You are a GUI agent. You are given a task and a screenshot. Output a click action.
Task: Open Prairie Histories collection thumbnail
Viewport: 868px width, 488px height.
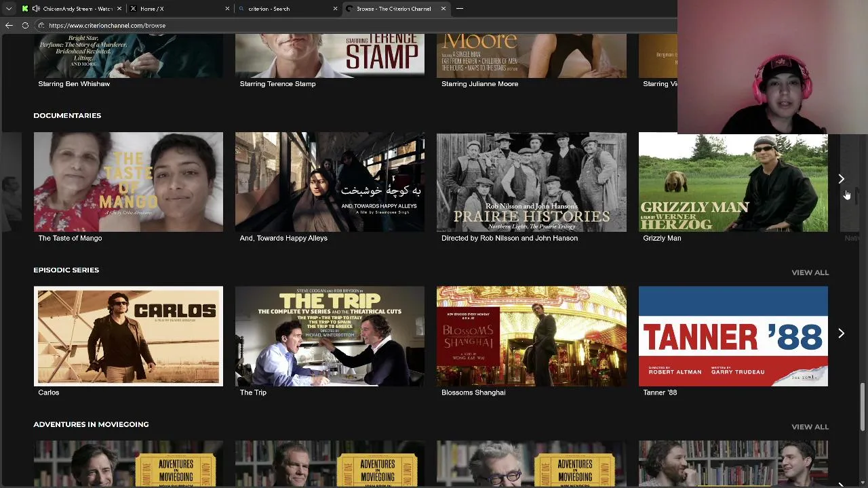[532, 182]
